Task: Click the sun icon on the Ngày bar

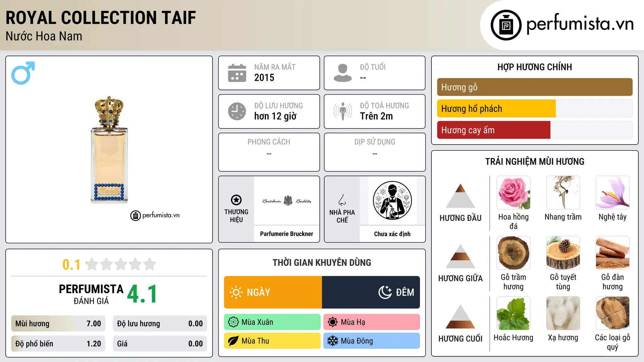Action: click(236, 292)
